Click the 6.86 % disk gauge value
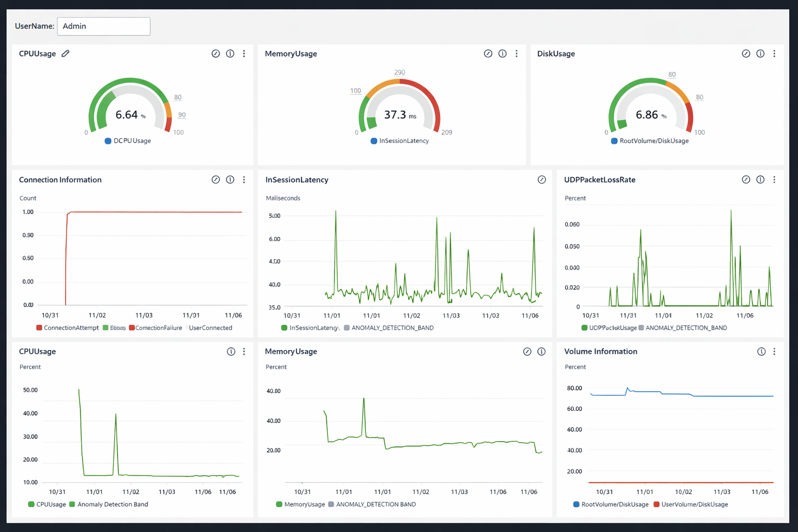The height and width of the screenshot is (532, 798). pyautogui.click(x=651, y=115)
